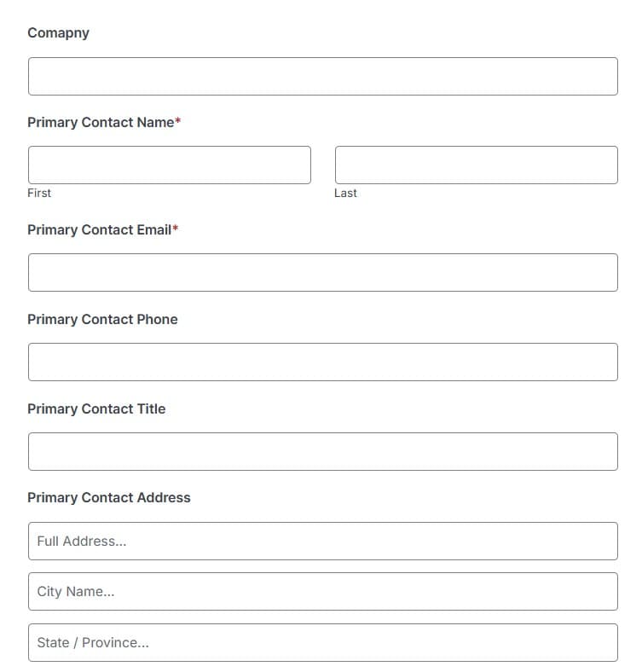642x672 pixels.
Task: Focus the First name input box
Action: (x=170, y=165)
